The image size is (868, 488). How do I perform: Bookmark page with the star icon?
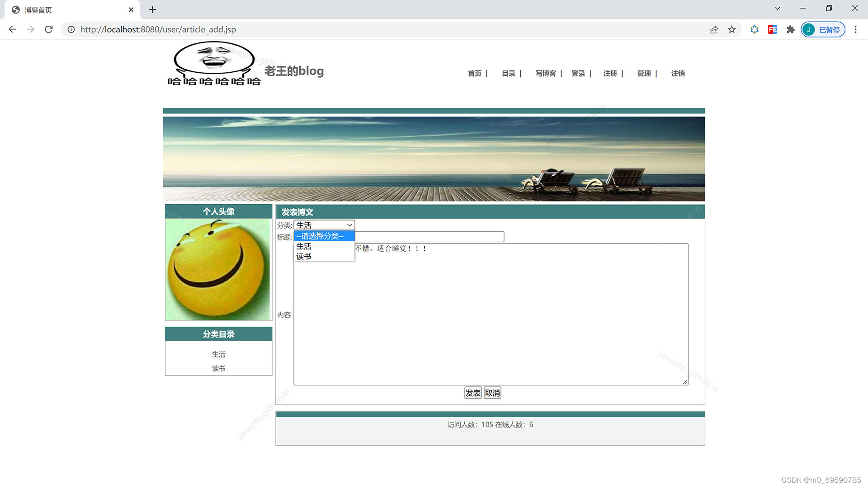click(x=731, y=29)
